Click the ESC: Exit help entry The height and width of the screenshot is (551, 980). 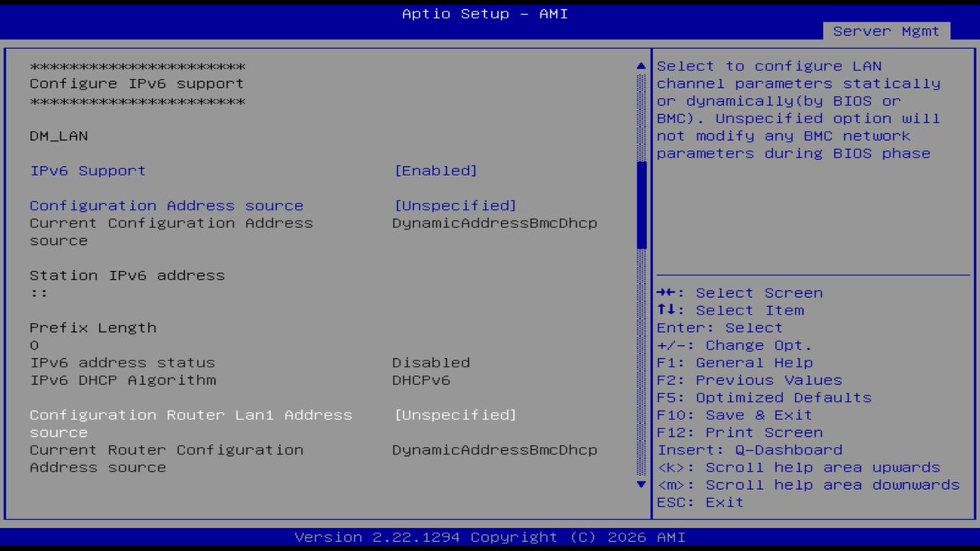coord(698,502)
